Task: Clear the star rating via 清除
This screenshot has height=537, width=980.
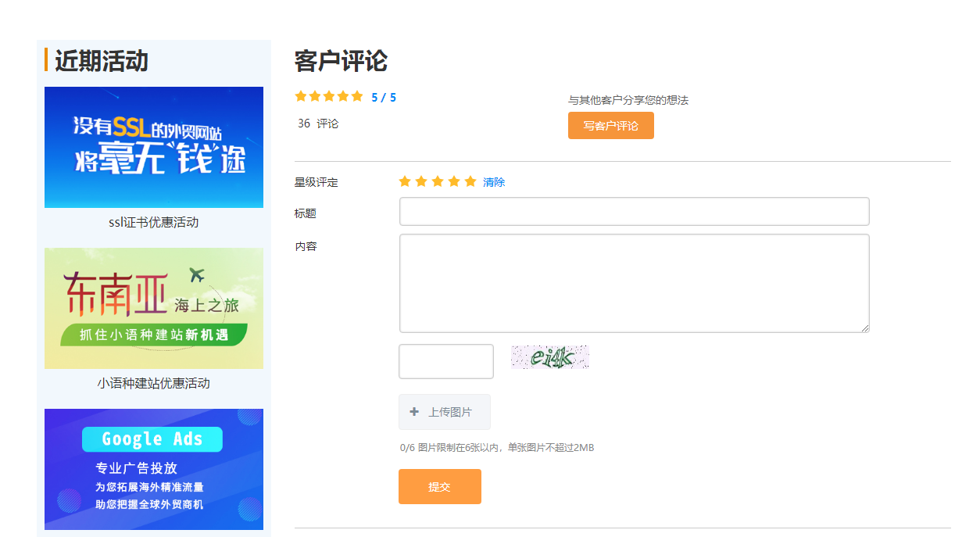Action: click(494, 181)
